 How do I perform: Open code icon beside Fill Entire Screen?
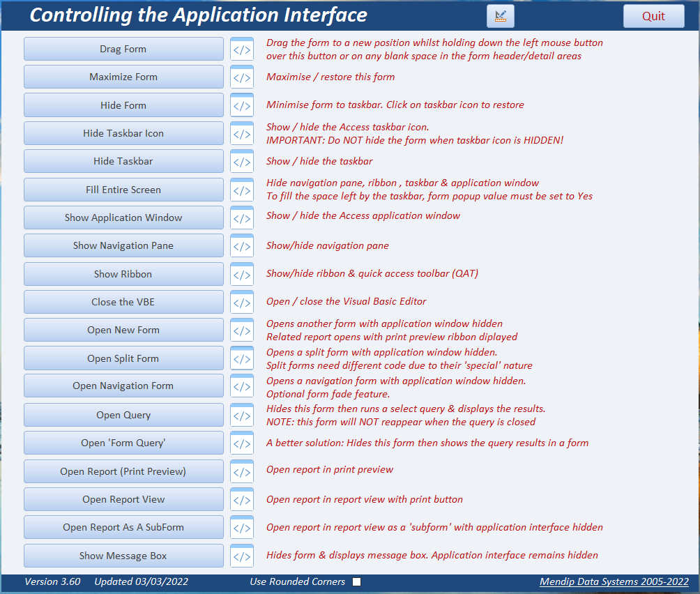[242, 190]
